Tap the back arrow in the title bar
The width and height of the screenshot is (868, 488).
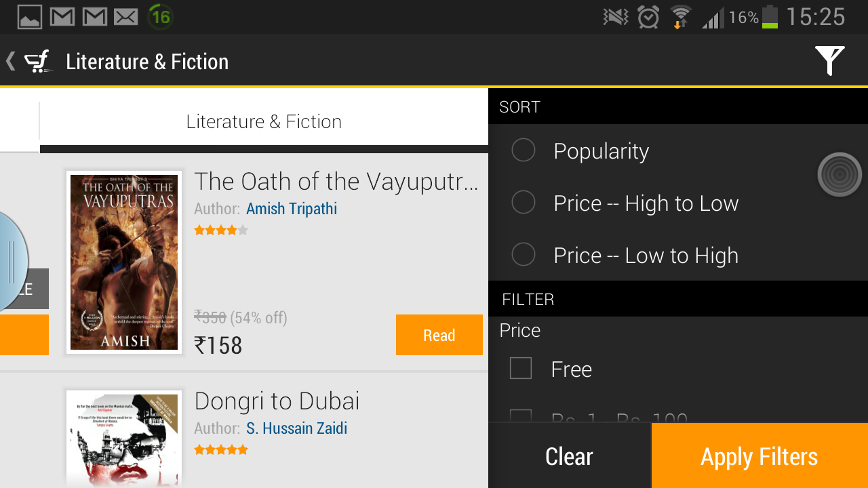(10, 60)
